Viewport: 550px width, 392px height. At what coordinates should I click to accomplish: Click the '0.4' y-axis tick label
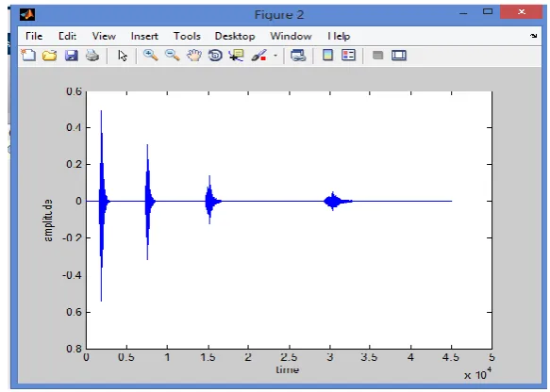pos(74,127)
